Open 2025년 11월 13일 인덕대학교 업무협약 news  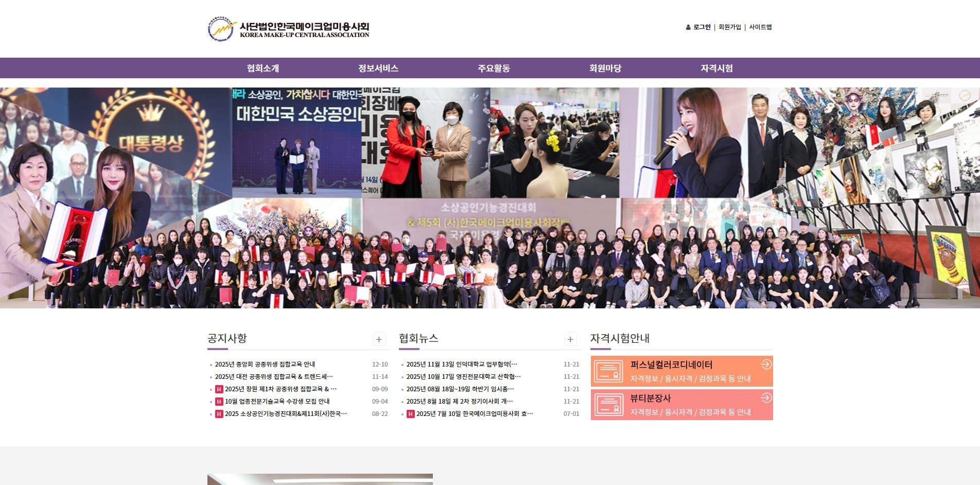click(461, 365)
